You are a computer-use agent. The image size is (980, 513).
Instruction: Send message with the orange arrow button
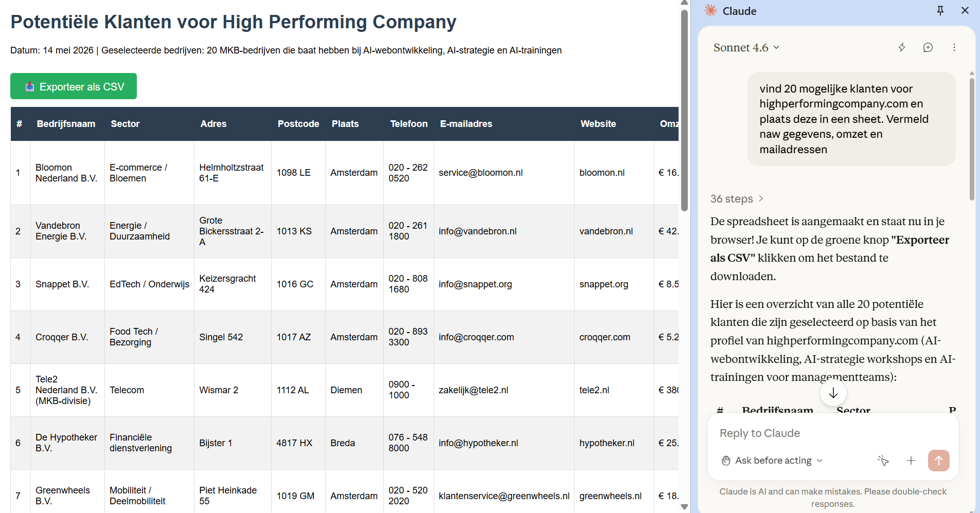click(939, 461)
